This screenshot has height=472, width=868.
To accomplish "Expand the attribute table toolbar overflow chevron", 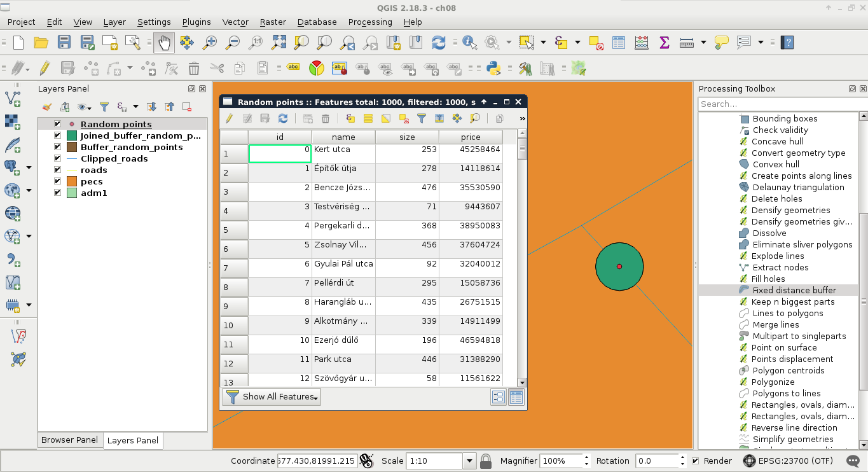I will (522, 118).
